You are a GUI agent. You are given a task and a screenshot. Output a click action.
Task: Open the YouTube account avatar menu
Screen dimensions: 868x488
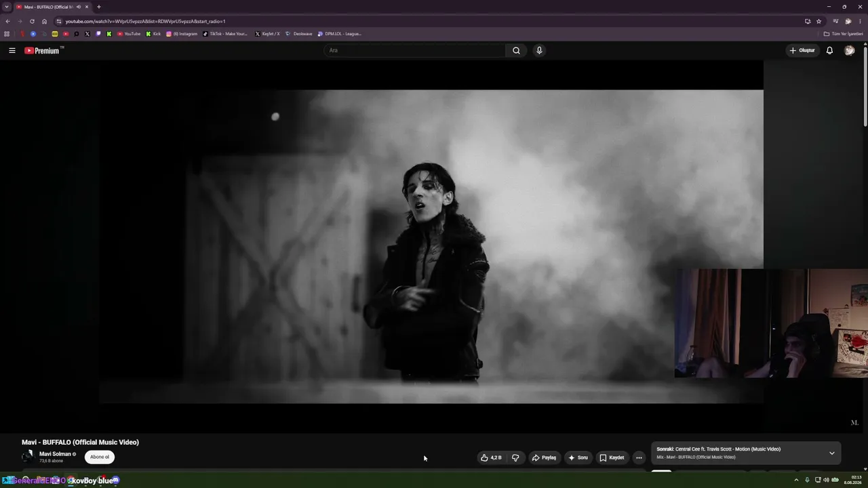(849, 50)
